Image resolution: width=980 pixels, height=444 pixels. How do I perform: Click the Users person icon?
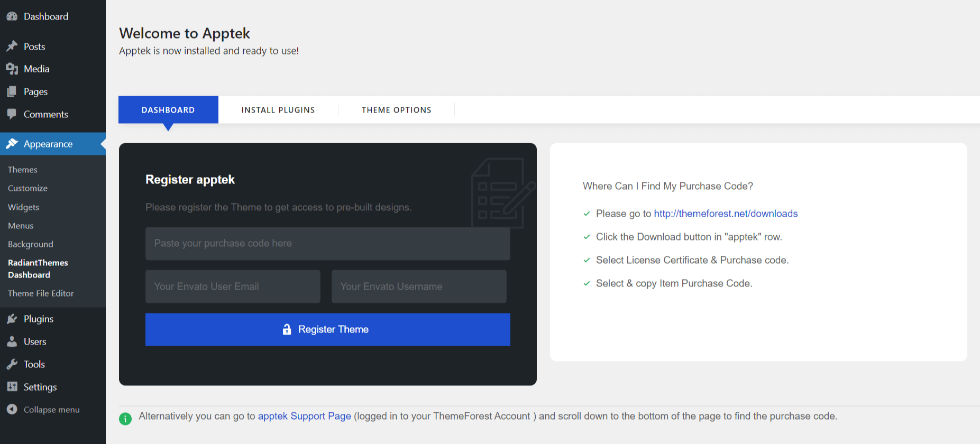tap(12, 341)
